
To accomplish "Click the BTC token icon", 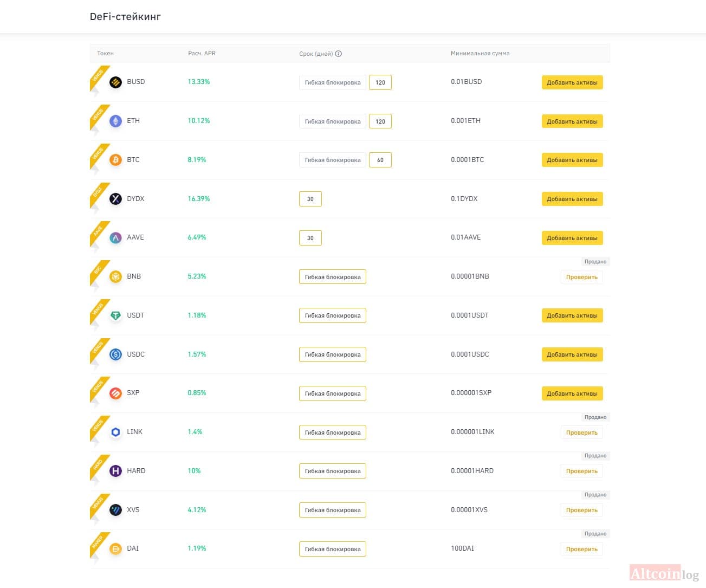I will [x=115, y=160].
